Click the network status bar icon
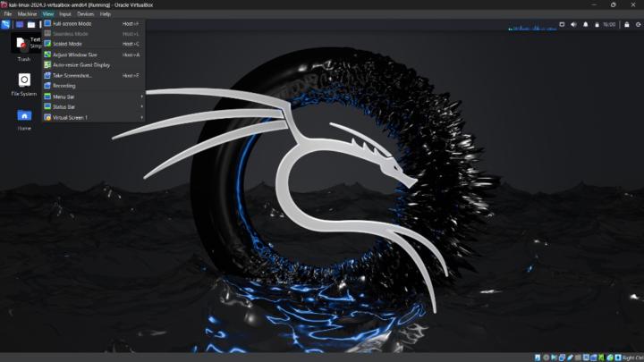 (x=562, y=358)
